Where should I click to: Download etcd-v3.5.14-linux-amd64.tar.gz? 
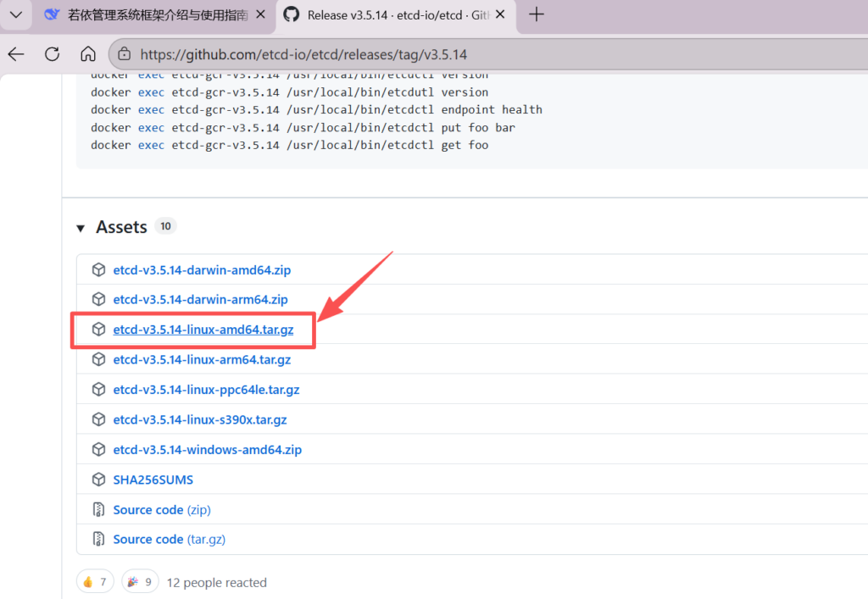203,330
